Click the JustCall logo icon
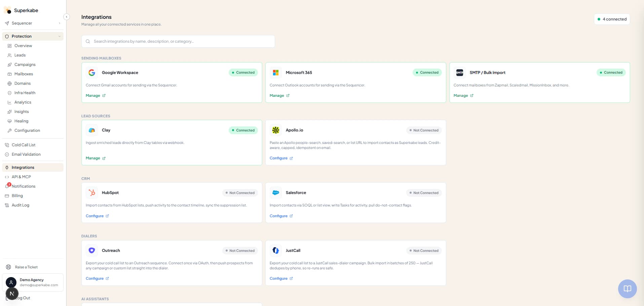 pos(276,251)
